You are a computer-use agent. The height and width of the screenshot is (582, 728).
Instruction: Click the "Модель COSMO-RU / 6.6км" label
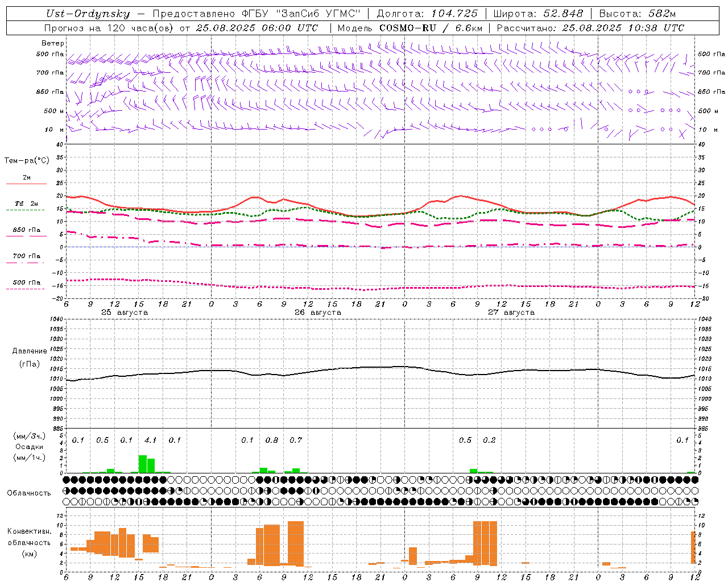point(410,28)
